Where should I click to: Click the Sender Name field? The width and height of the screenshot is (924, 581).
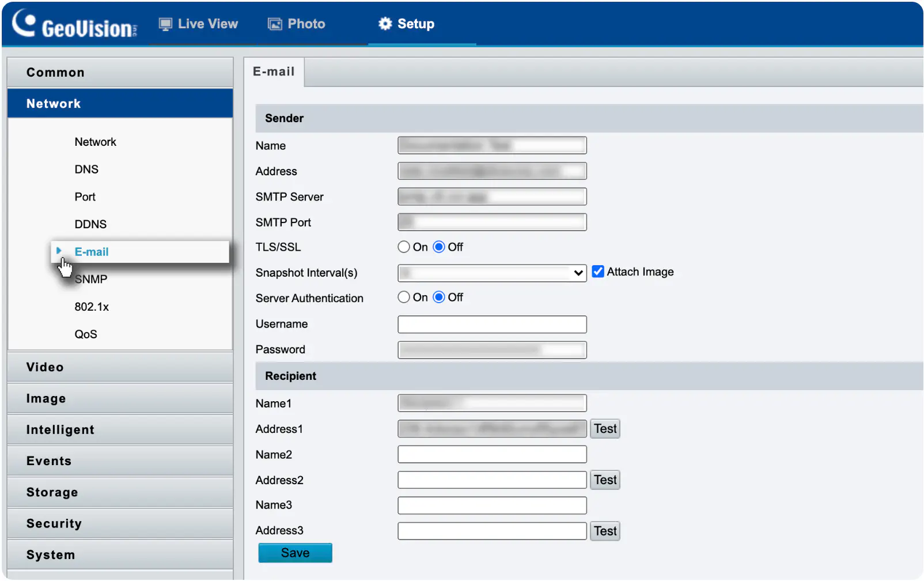492,145
